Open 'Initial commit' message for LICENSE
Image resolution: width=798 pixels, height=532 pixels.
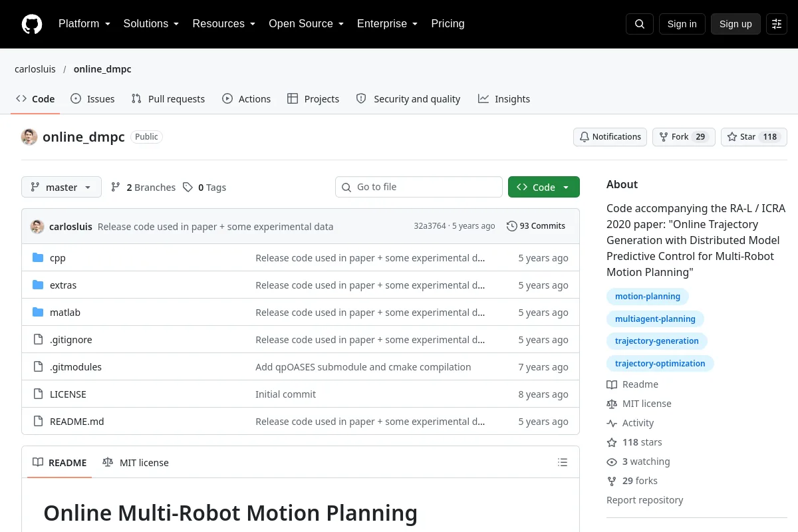tap(285, 394)
